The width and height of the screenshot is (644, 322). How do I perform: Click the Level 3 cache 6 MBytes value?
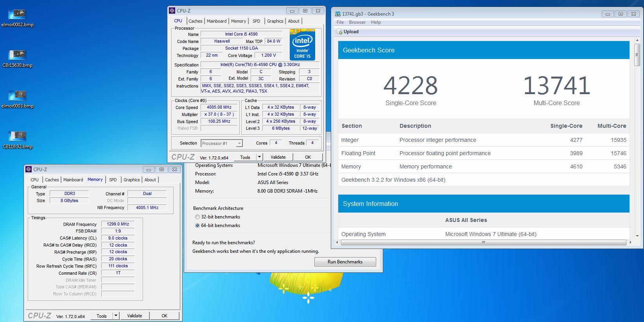281,128
